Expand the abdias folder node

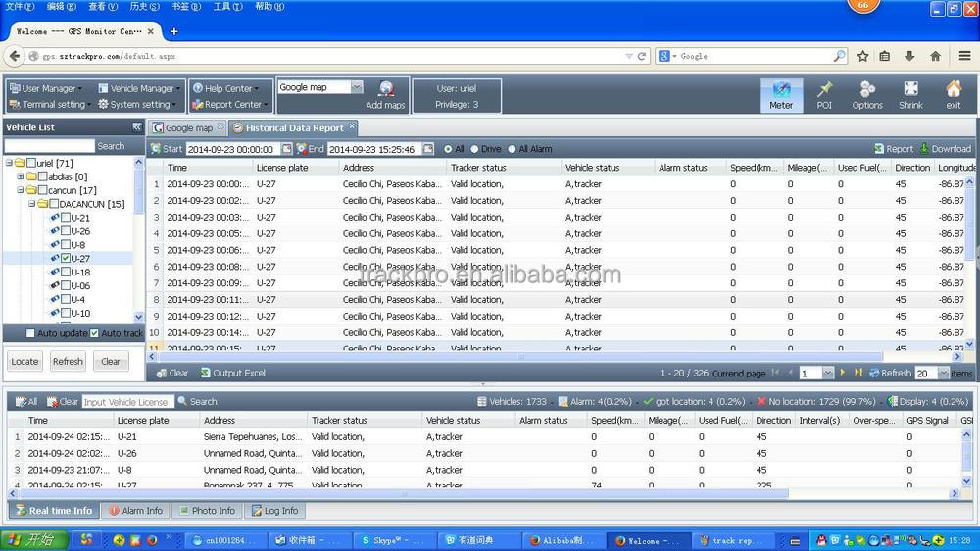pos(21,176)
